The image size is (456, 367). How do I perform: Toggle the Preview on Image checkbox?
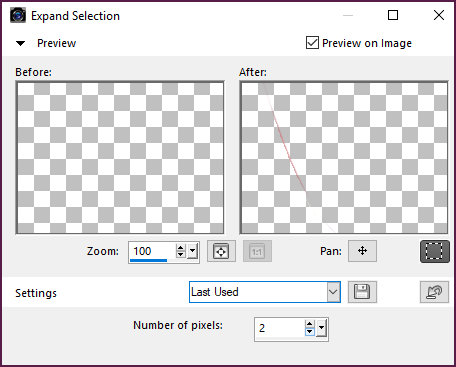point(312,43)
